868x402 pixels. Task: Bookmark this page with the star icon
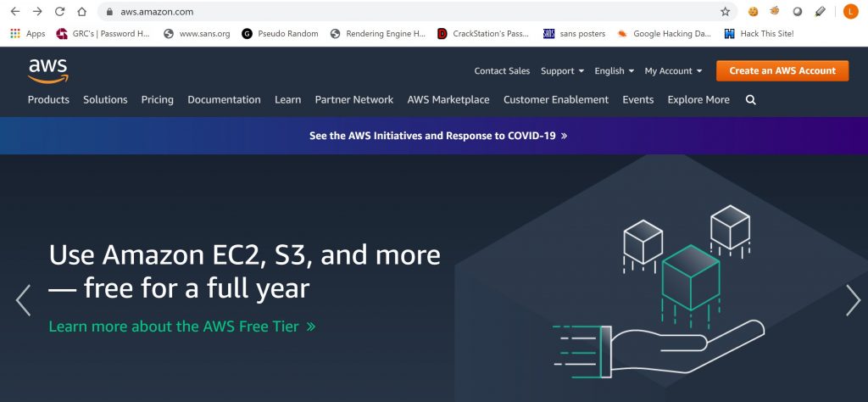(726, 12)
